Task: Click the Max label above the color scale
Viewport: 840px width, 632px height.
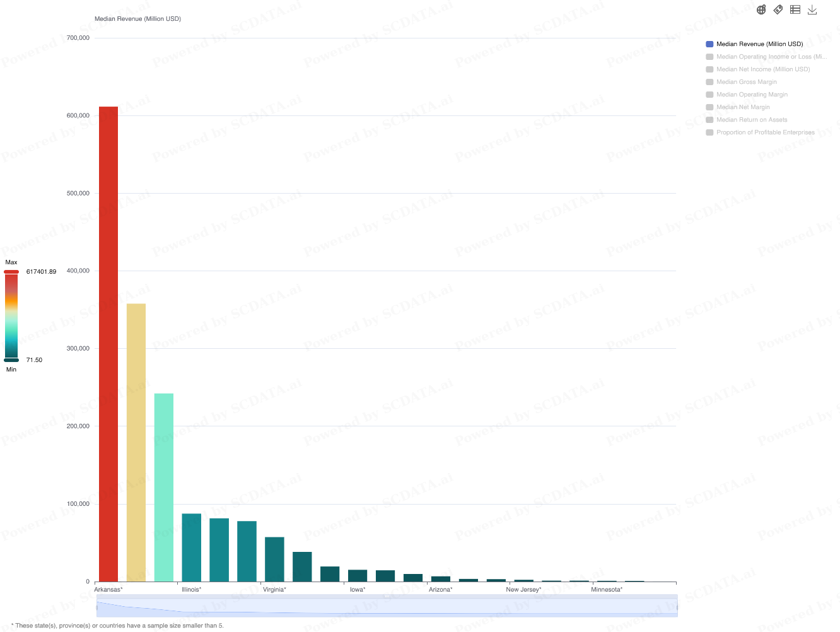Action: 11,262
